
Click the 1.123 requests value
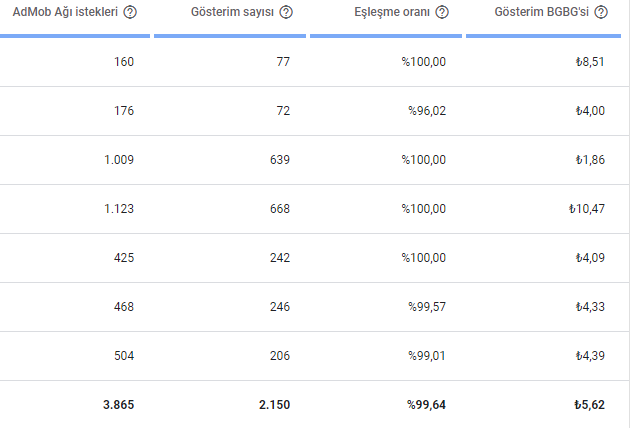(119, 209)
